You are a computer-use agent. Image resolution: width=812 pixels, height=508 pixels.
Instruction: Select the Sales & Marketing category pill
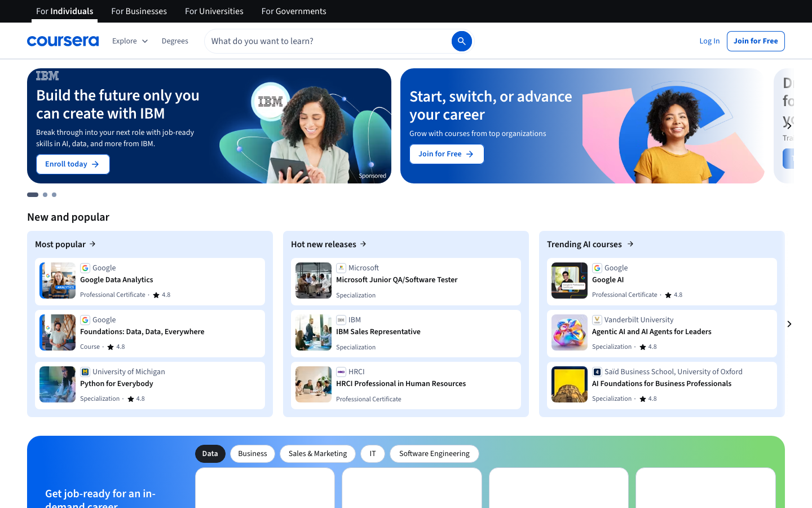[317, 454]
